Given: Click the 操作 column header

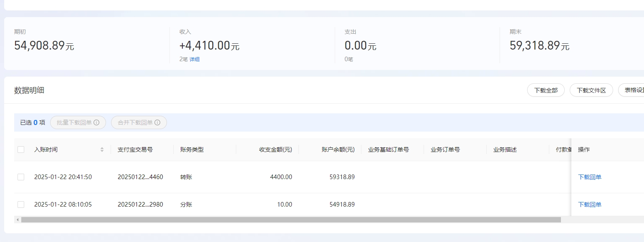Looking at the screenshot, I should 584,150.
